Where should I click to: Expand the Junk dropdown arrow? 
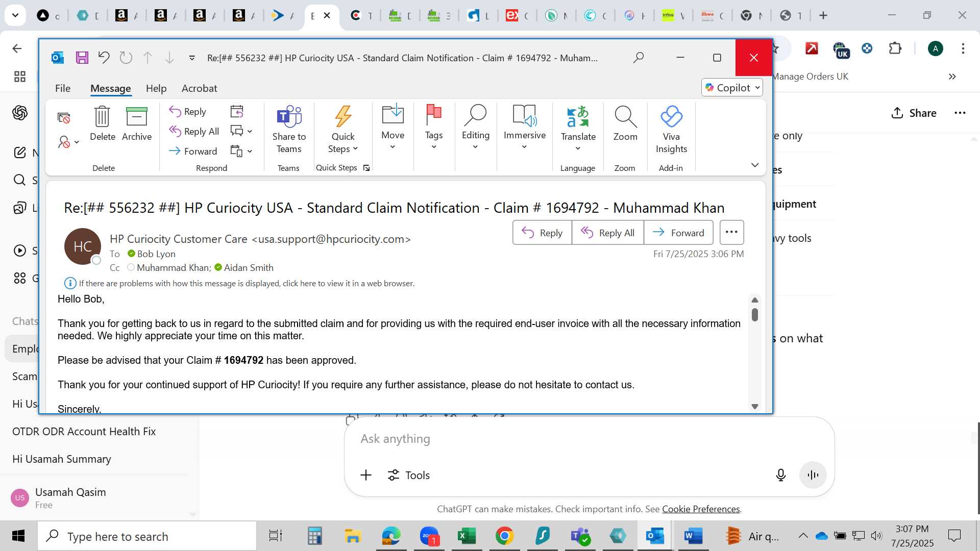(x=77, y=142)
